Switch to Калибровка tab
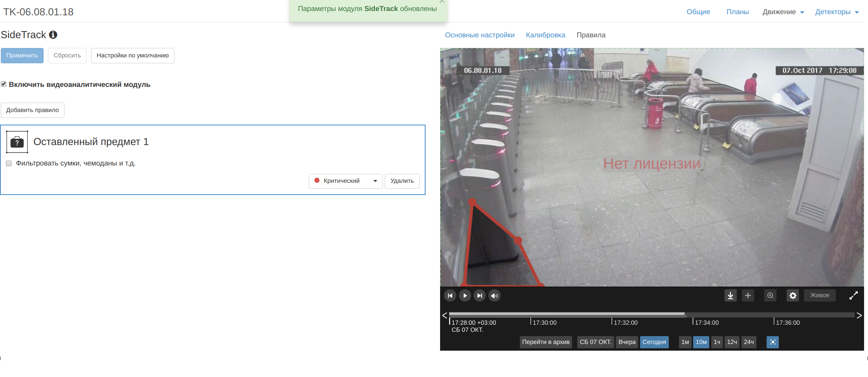 [x=545, y=35]
